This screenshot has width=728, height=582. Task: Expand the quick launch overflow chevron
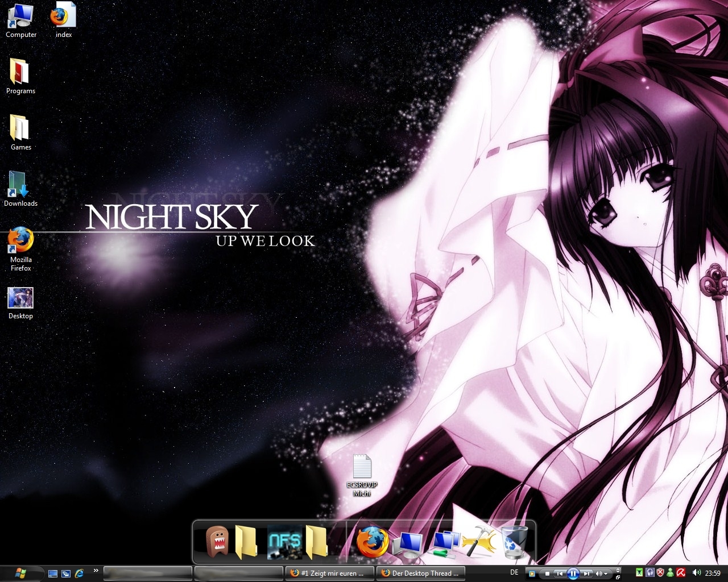click(96, 571)
